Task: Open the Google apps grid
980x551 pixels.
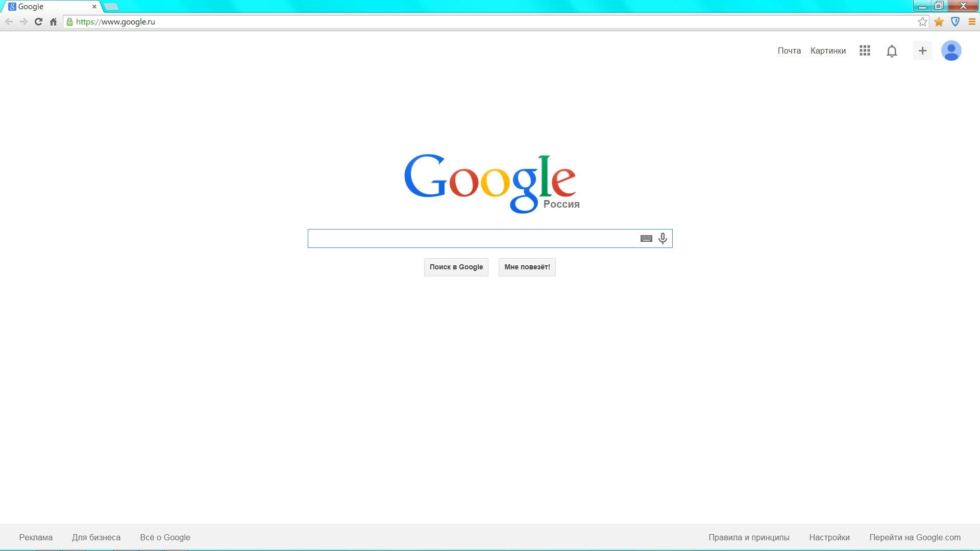Action: point(865,51)
